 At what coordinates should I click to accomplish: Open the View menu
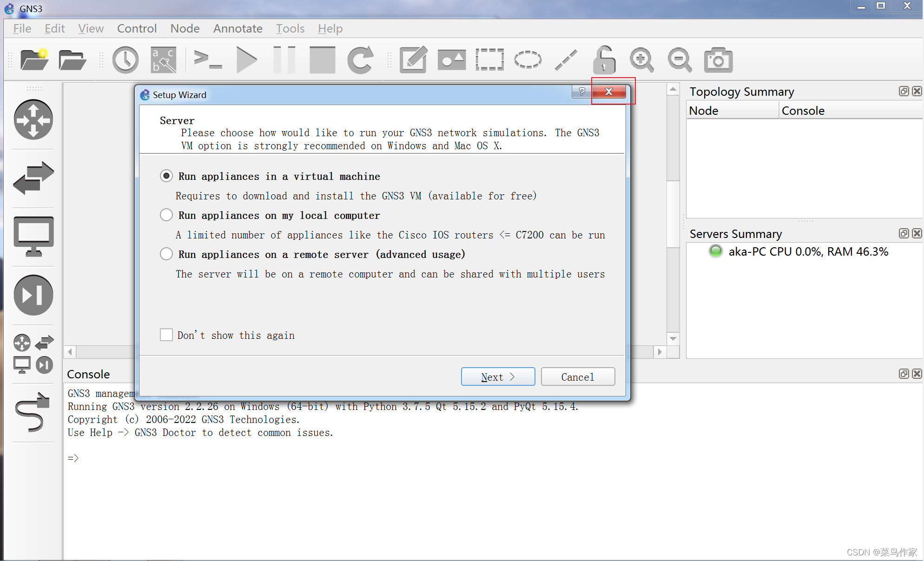pyautogui.click(x=91, y=28)
